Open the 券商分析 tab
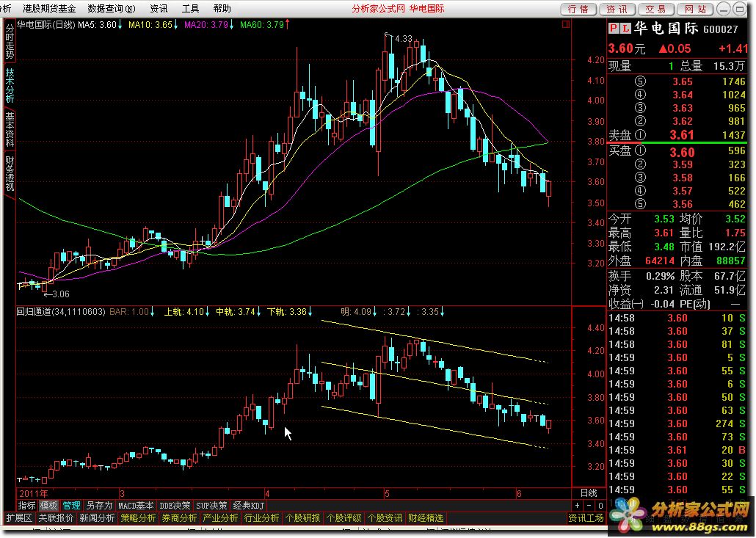The width and height of the screenshot is (756, 538). [179, 518]
